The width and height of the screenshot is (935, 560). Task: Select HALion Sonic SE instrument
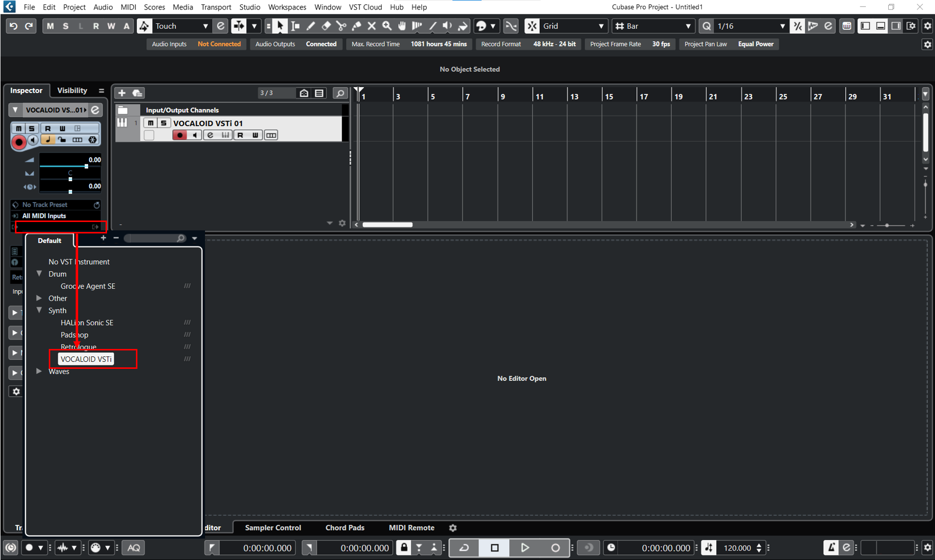click(x=87, y=323)
